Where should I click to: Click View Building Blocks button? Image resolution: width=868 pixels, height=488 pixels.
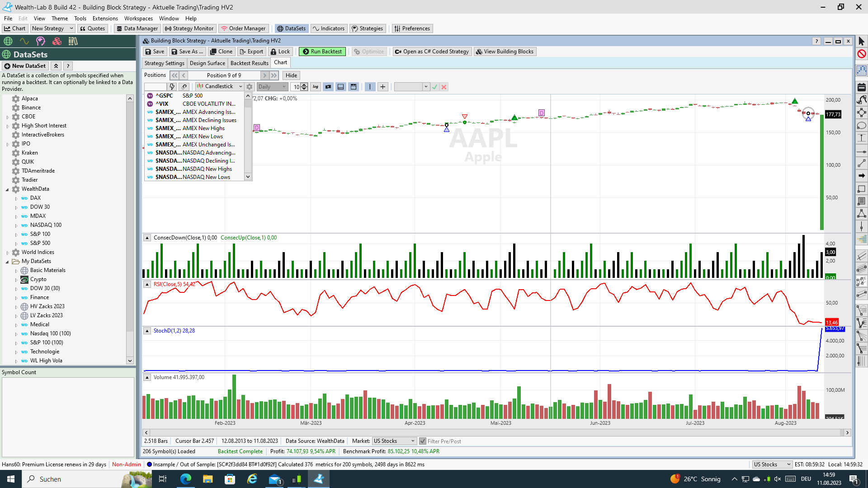(505, 52)
